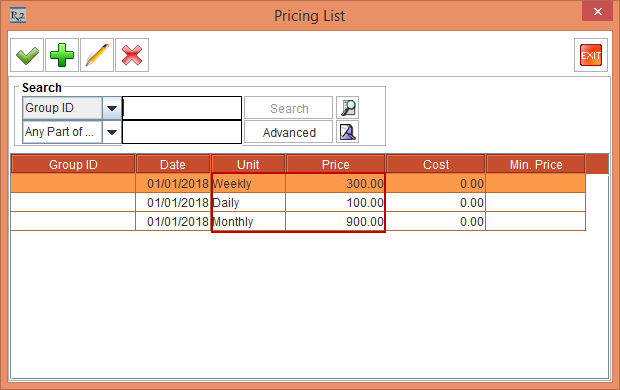
Task: Select the Monthly 900.00 pricing row
Action: pyautogui.click(x=298, y=222)
